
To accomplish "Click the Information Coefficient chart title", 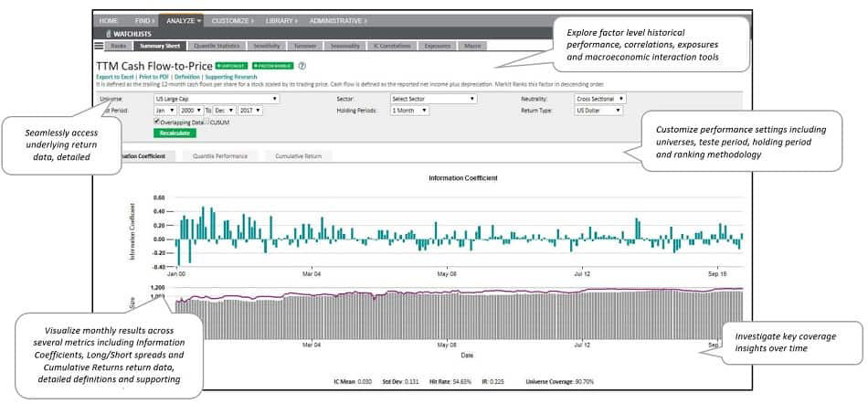I will (463, 178).
